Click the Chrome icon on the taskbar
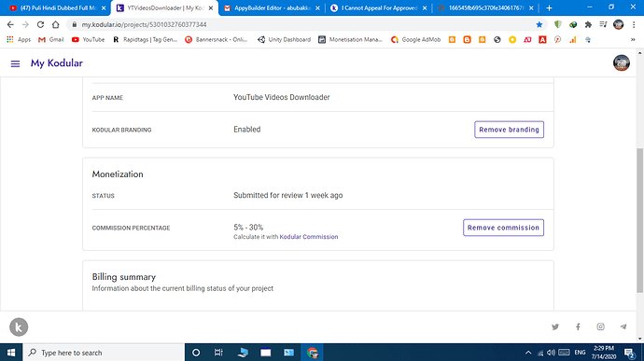The image size is (644, 361). [x=312, y=353]
